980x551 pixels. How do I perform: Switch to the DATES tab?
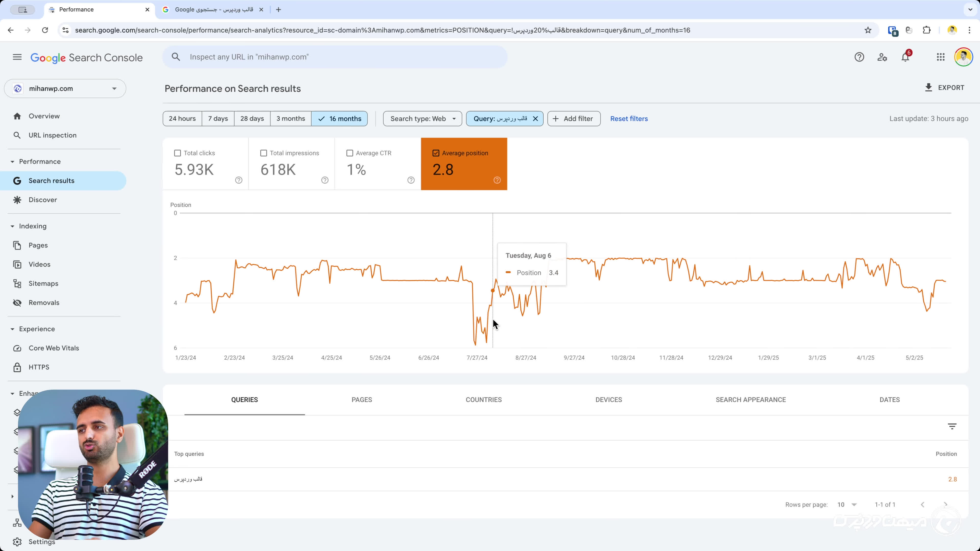[x=889, y=400]
